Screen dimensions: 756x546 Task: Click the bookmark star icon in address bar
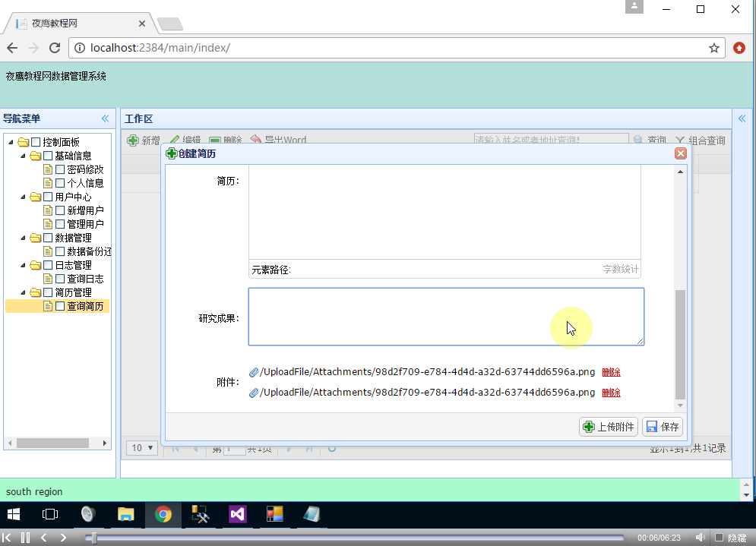(713, 48)
